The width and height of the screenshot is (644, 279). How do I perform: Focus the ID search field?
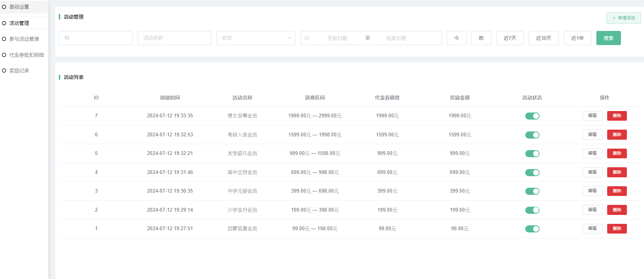click(x=96, y=38)
